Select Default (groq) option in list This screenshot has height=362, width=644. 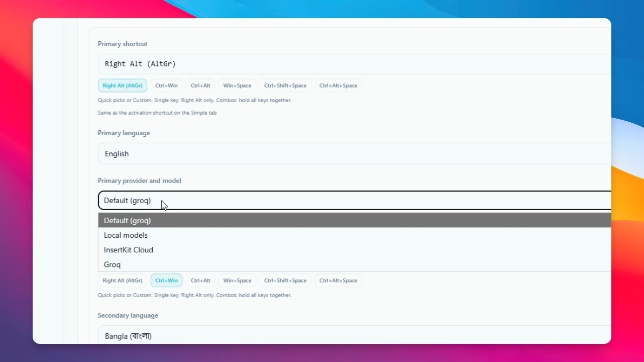[355, 220]
